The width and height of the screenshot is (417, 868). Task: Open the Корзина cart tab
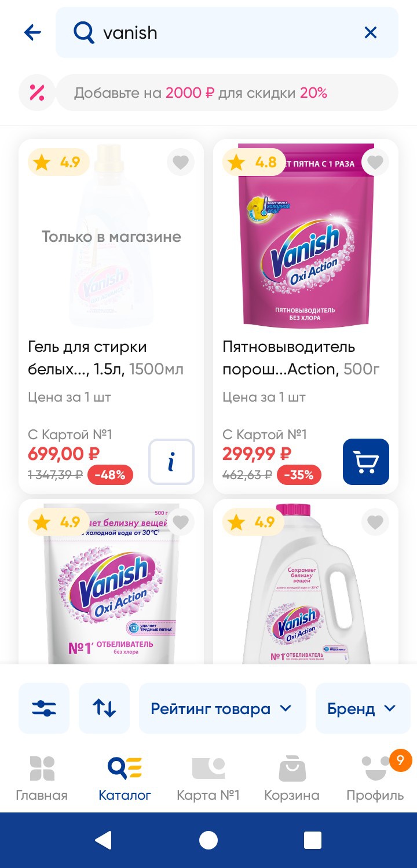point(292,778)
